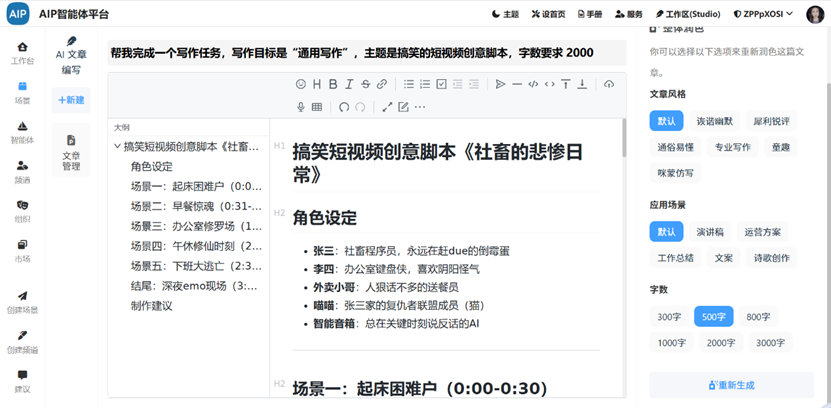Viewport: 831px width, 408px height.
Task: Click the user avatar photo
Action: coord(815,15)
